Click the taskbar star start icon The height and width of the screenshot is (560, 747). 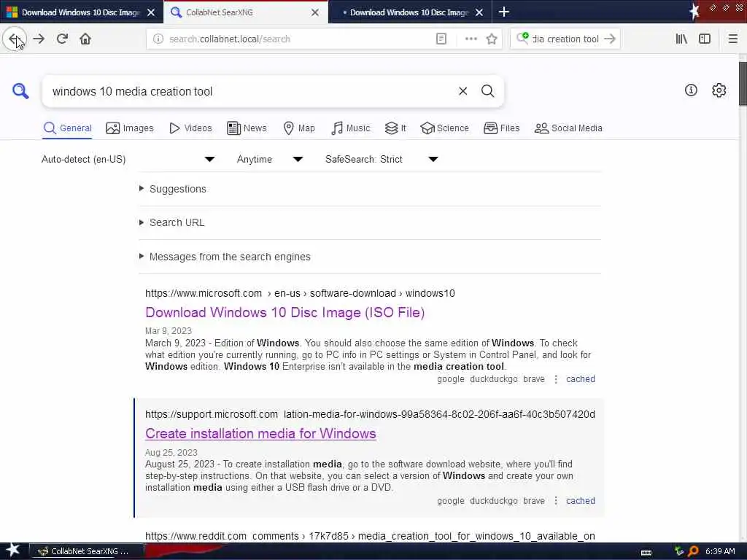click(x=13, y=551)
